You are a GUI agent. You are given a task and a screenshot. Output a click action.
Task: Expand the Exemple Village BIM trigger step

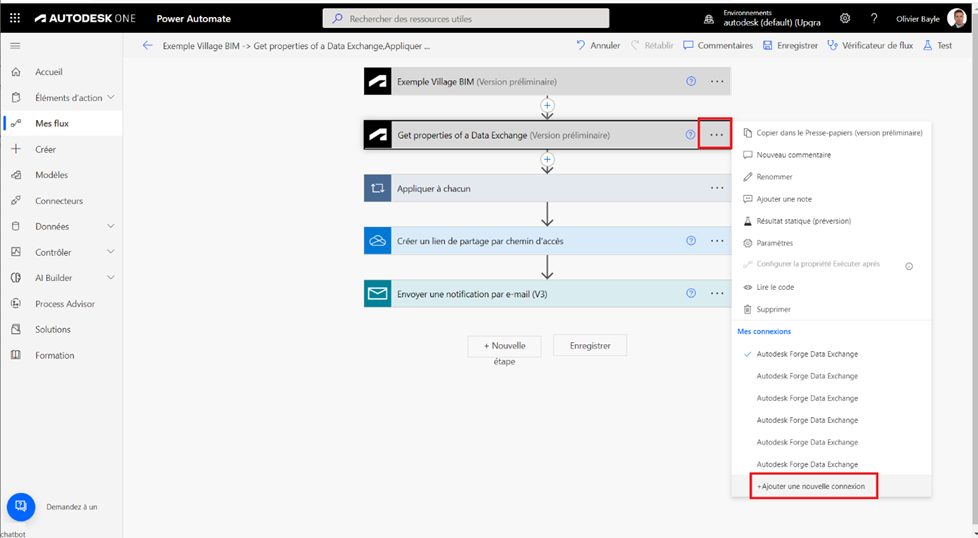[x=547, y=82]
